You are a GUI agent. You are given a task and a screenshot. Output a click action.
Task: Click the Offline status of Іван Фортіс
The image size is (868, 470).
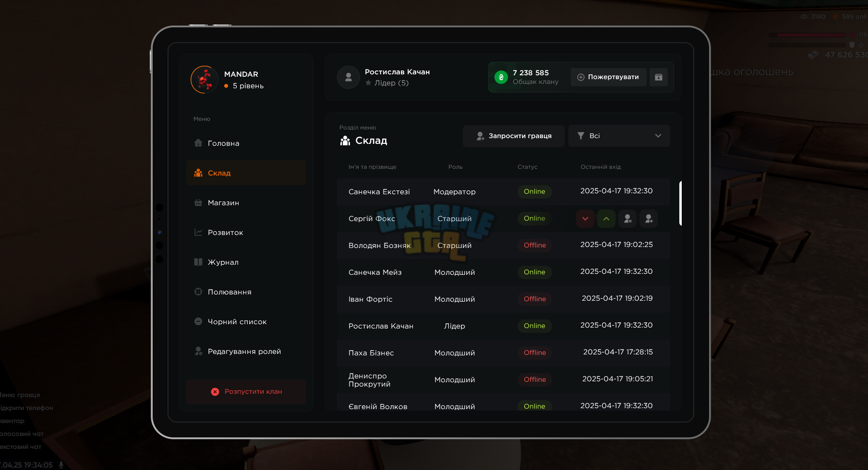click(x=535, y=299)
